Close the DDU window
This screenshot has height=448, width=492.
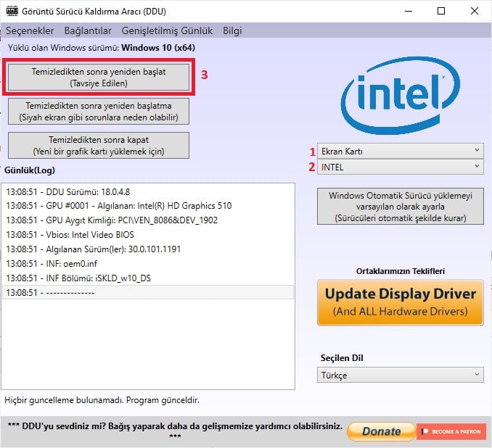coord(475,12)
